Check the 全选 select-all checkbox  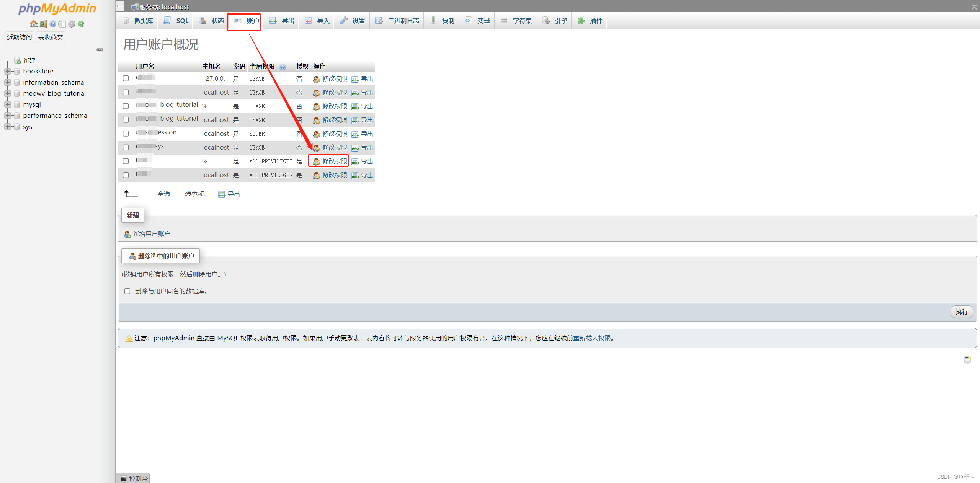[150, 194]
